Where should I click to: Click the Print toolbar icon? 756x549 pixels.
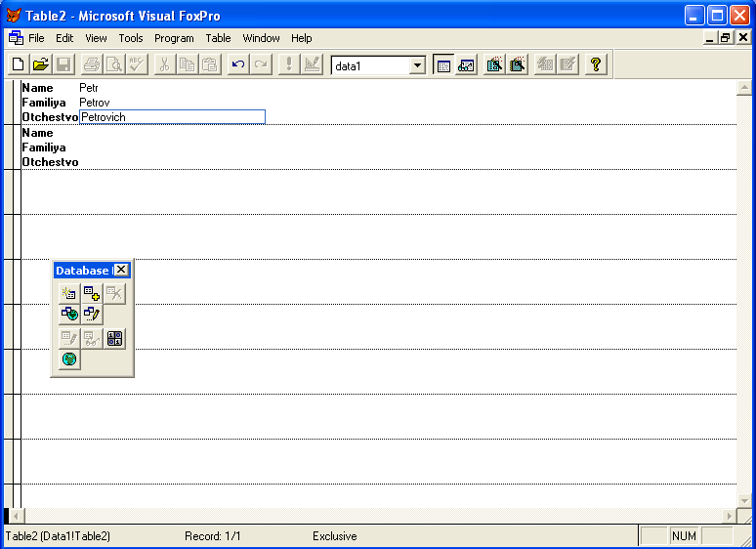click(92, 64)
